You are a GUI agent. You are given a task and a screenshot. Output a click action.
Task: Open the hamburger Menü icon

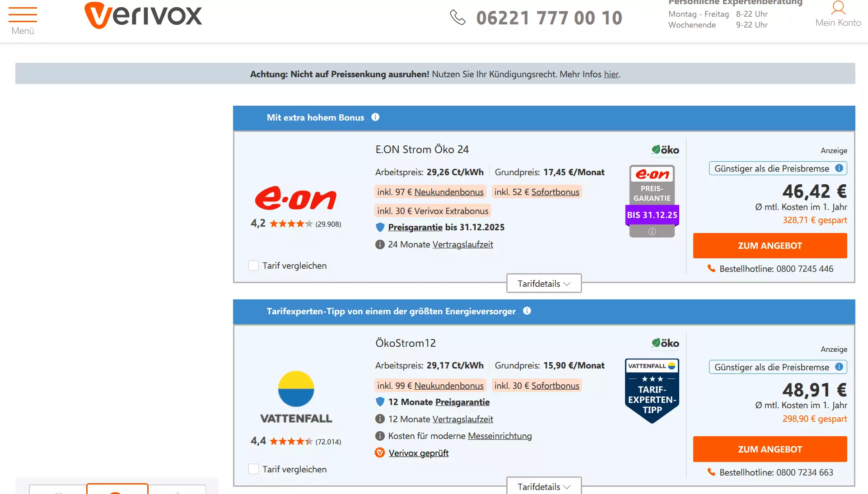pos(23,15)
